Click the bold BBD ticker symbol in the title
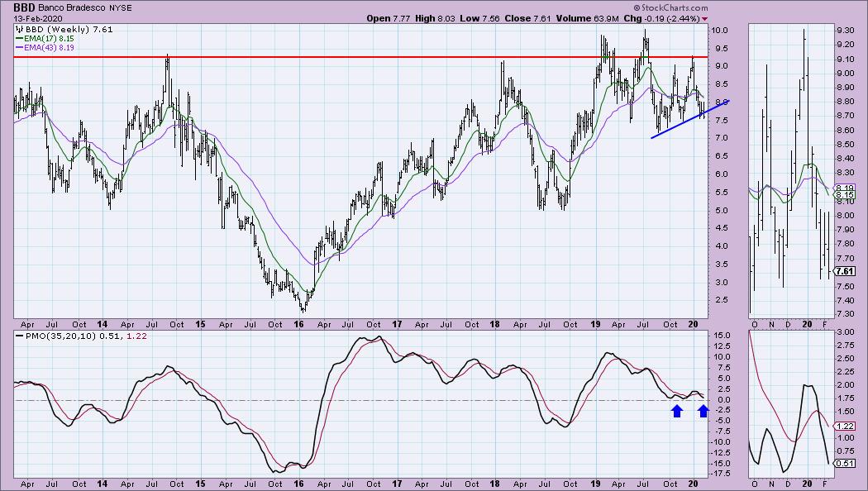The height and width of the screenshot is (491, 868). 24,7
